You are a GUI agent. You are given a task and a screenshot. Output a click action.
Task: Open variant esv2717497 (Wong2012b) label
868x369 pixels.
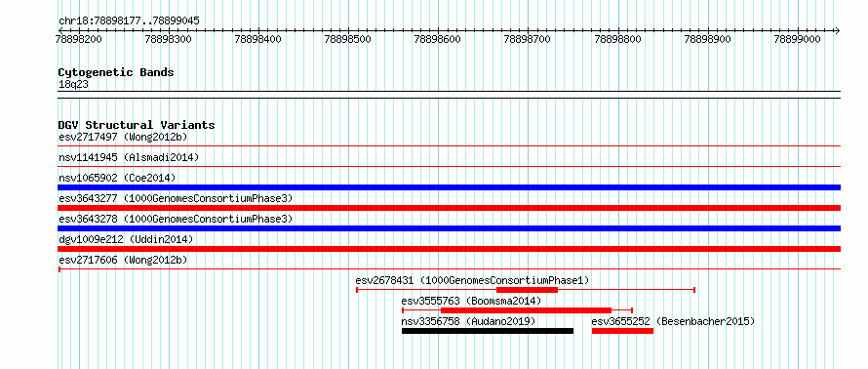pyautogui.click(x=123, y=137)
